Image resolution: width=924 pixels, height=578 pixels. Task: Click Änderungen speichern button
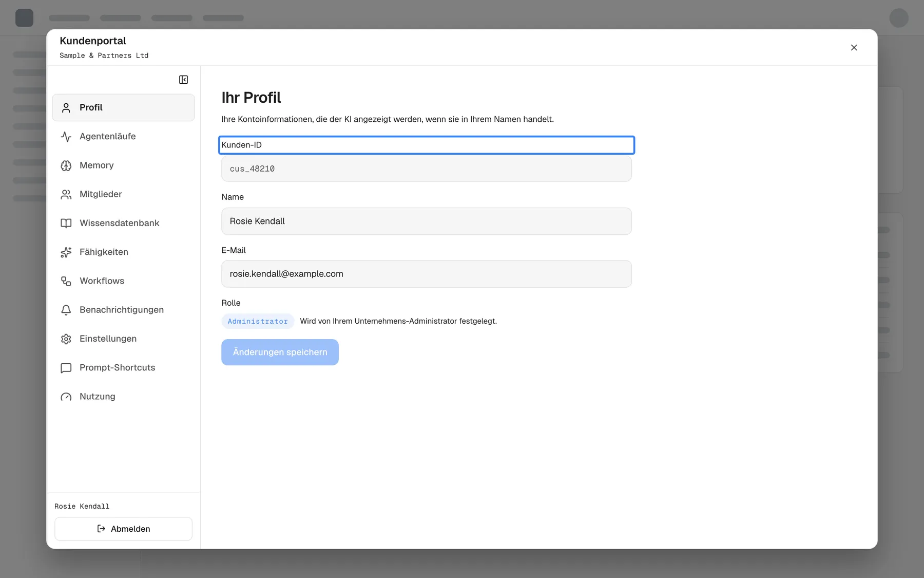[280, 352]
